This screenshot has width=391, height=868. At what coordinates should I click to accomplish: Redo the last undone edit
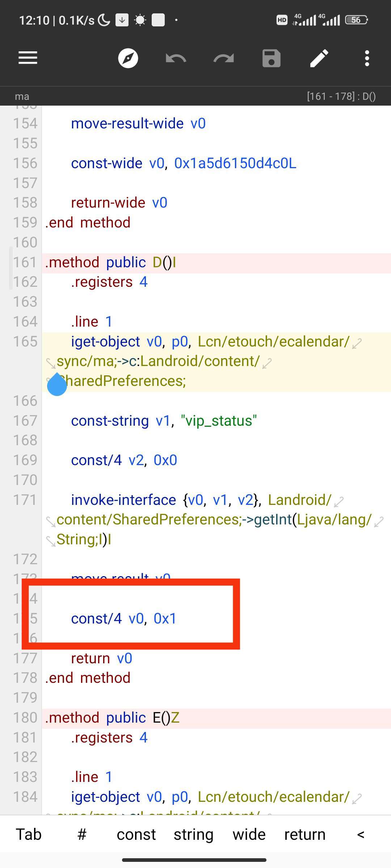point(224,58)
